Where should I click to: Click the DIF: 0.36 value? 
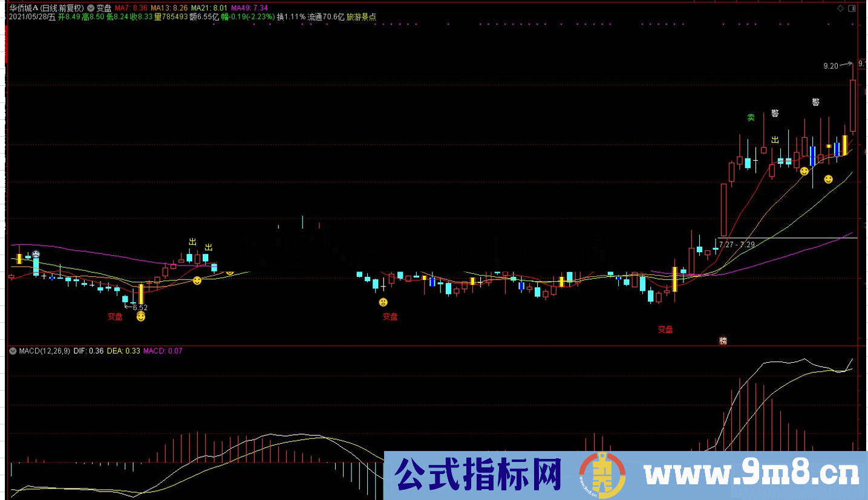pyautogui.click(x=88, y=351)
